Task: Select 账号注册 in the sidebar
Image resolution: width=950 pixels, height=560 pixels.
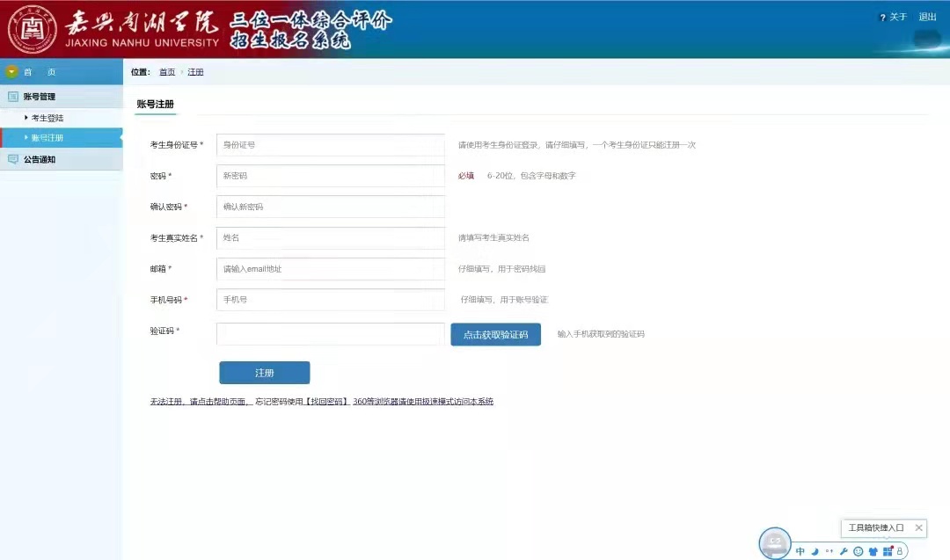Action: (x=47, y=138)
